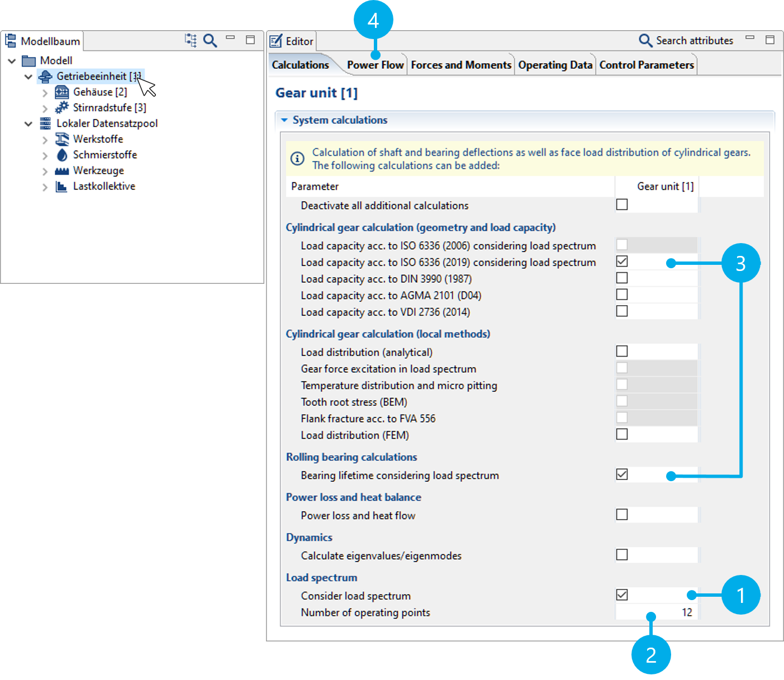784x680 pixels.
Task: Select Werkstoffe in the dataset pool
Action: tap(98, 139)
